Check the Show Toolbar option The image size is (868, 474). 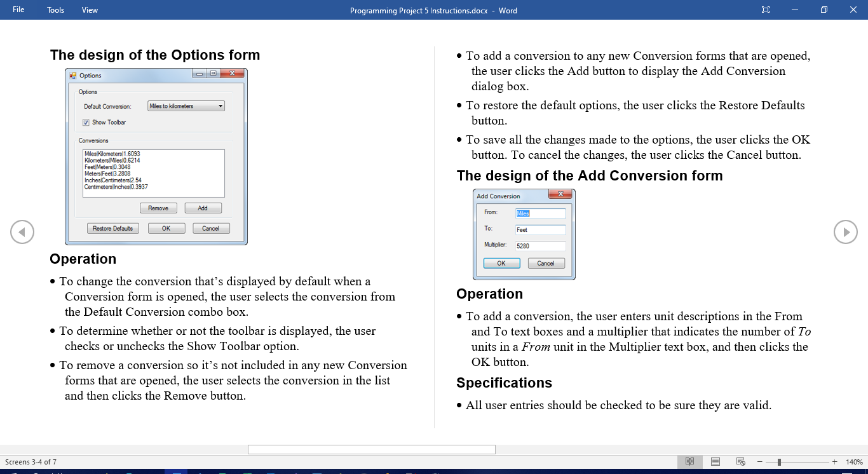click(86, 122)
